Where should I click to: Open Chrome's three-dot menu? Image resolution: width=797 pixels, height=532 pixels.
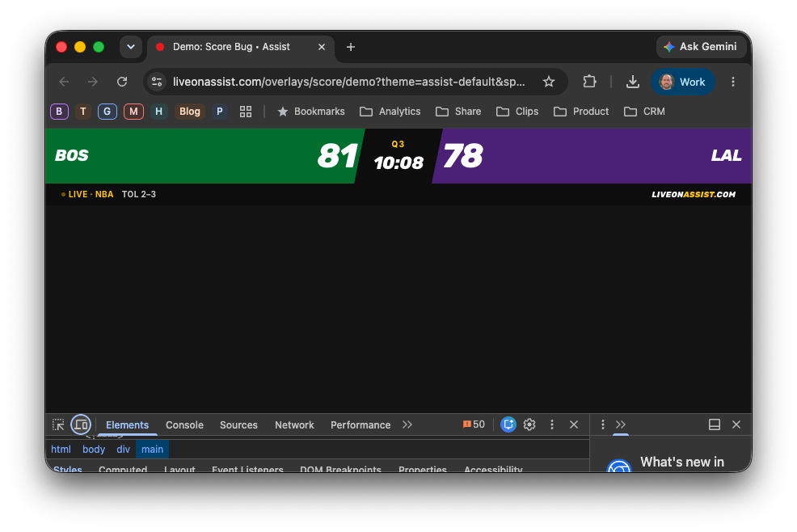coord(732,82)
